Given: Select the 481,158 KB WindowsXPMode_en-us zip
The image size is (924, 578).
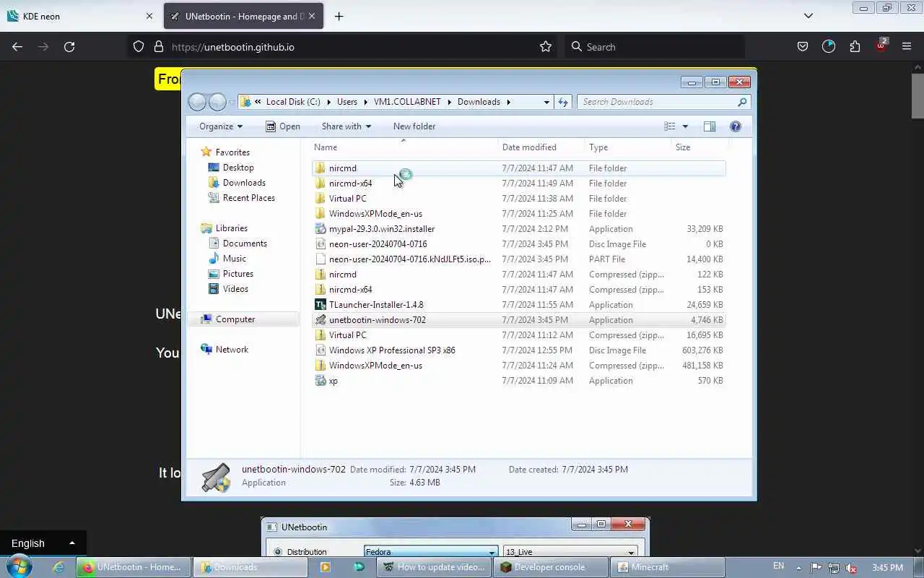Looking at the screenshot, I should 518,366.
